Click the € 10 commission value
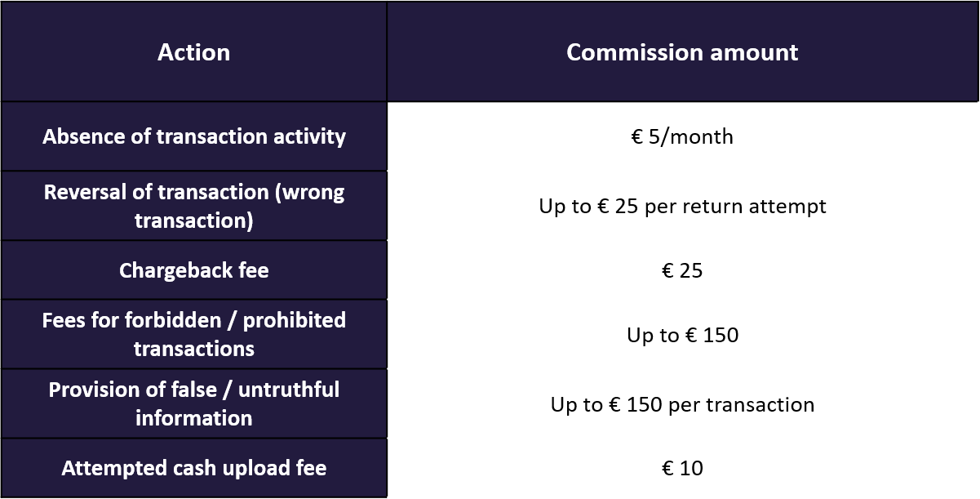 682,468
